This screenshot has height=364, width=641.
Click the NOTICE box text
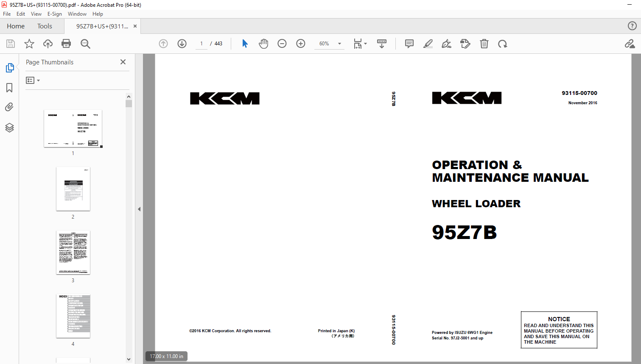pos(559,330)
